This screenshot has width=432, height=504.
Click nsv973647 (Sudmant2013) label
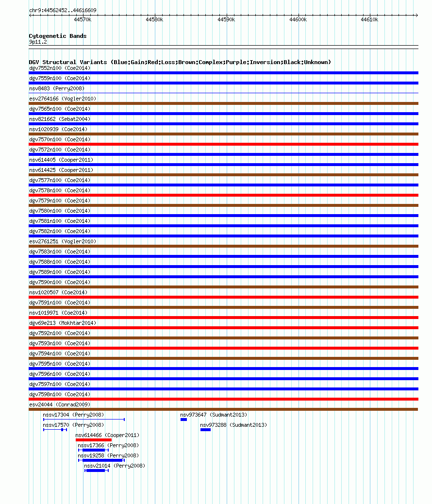(214, 415)
